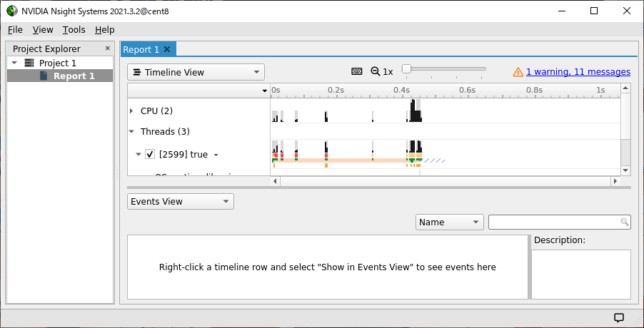Uncheck the [2599] true thread checkbox
Screen dimensions: 644x328
coord(150,155)
